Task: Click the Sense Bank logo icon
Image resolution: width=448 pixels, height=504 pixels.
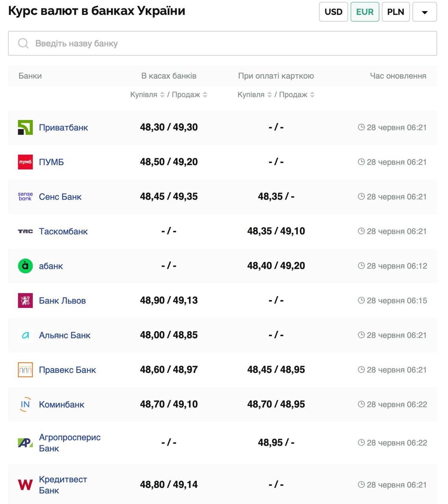Action: [x=25, y=196]
